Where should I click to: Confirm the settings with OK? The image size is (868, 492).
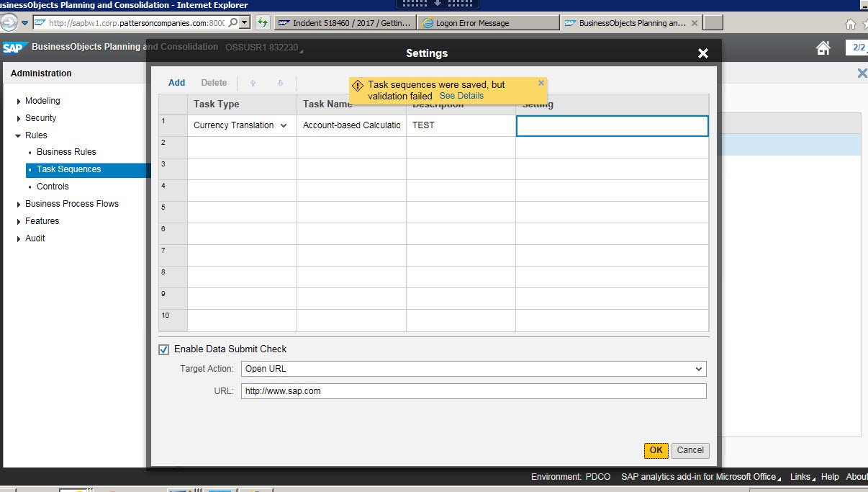click(656, 450)
